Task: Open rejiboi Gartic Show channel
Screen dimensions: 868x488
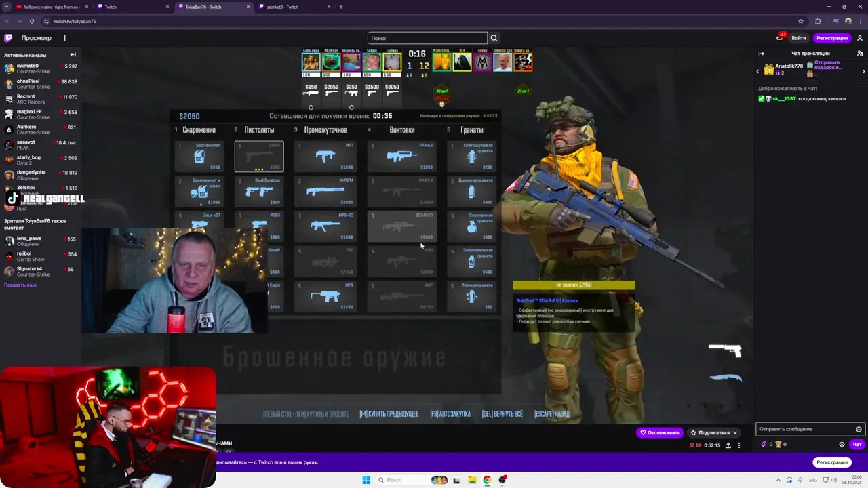Action: coord(41,256)
